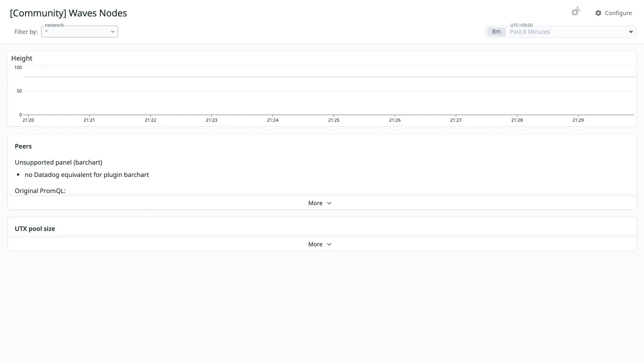Click the red dashed threshold line in Height

pyautogui.click(x=329, y=77)
